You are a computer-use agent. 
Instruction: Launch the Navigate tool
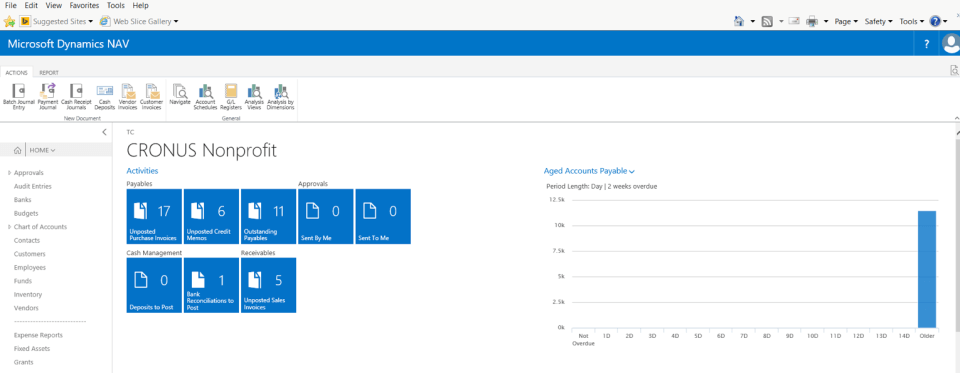pos(180,95)
